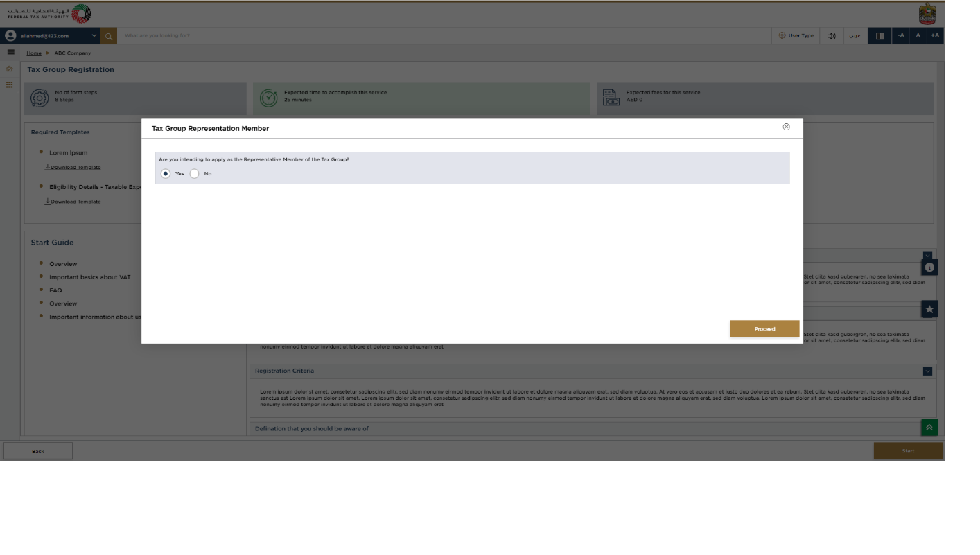Open Important information guide item
The width and height of the screenshot is (980, 555).
coord(95,317)
